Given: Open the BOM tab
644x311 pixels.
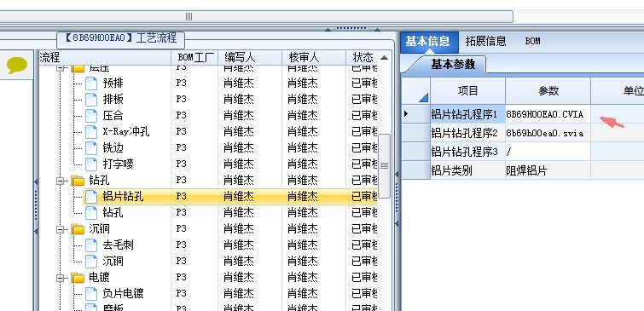Looking at the screenshot, I should pyautogui.click(x=533, y=42).
